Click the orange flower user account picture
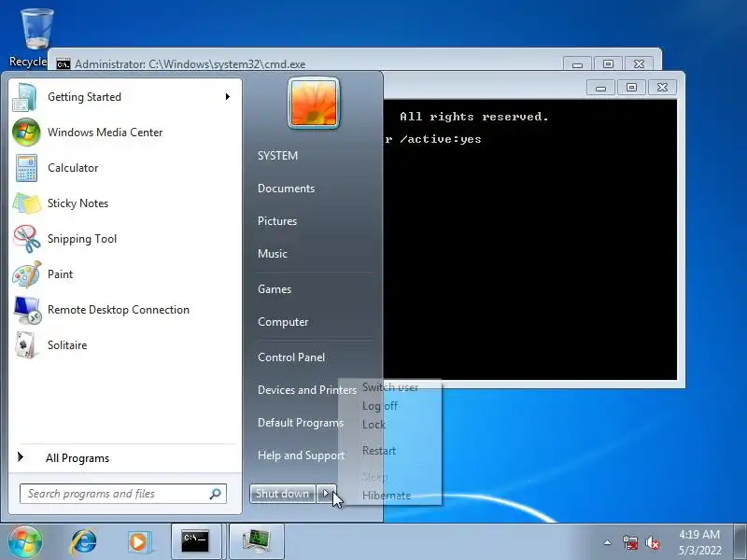Screen dimensions: 747x560 [x=314, y=103]
